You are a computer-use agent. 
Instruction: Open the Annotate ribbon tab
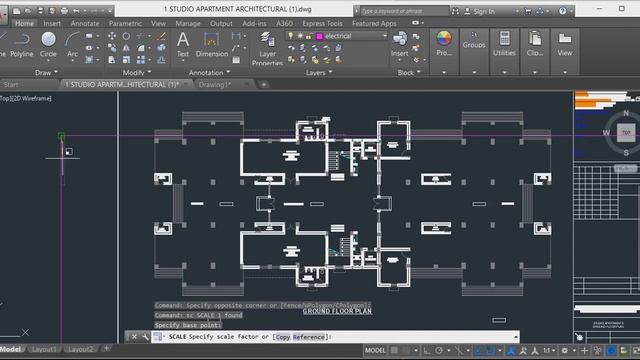tap(84, 24)
